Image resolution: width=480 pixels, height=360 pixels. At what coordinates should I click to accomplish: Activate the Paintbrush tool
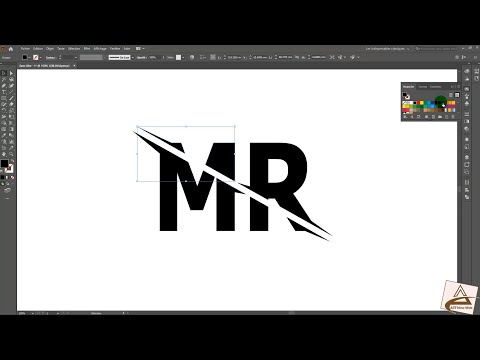click(11, 98)
